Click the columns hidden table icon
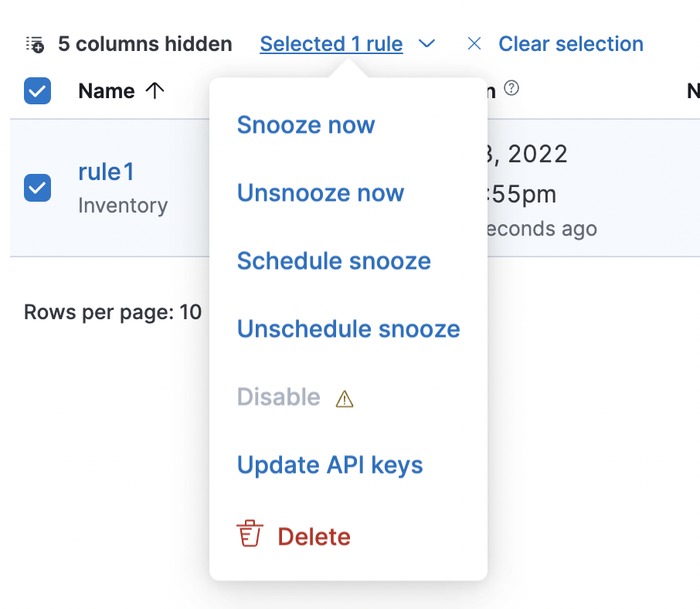 34,44
